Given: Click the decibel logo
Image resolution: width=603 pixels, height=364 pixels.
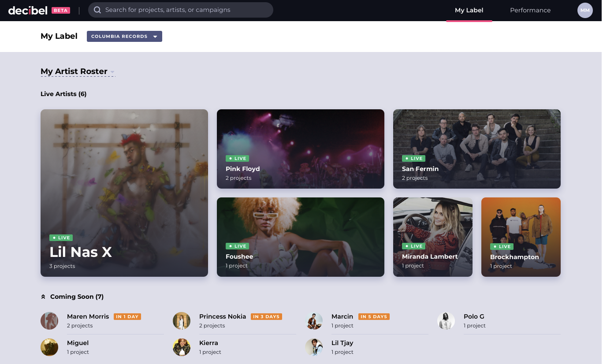Looking at the screenshot, I should click(x=27, y=10).
